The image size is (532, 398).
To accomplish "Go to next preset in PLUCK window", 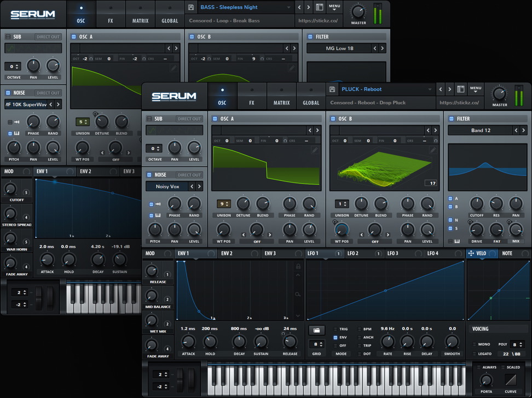I will (x=449, y=89).
